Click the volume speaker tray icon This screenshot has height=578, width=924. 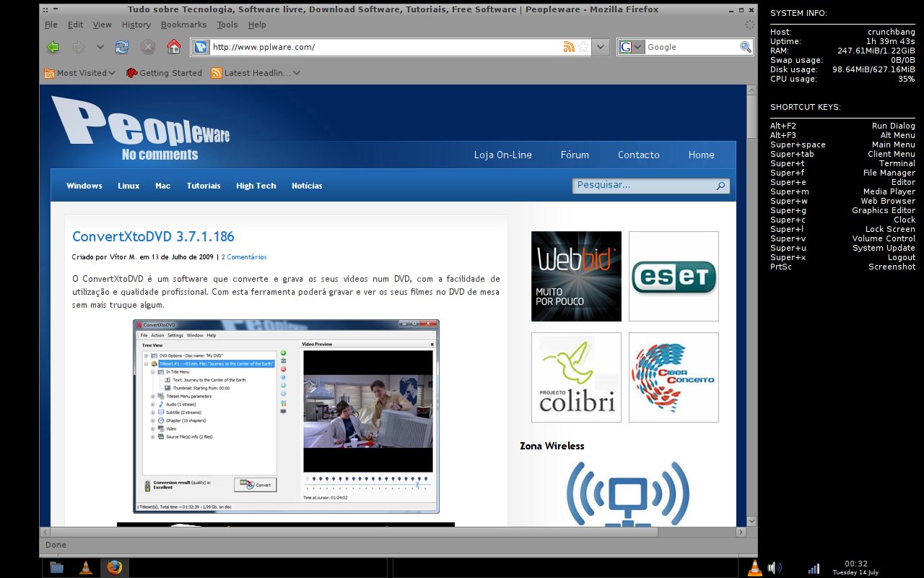(x=775, y=568)
